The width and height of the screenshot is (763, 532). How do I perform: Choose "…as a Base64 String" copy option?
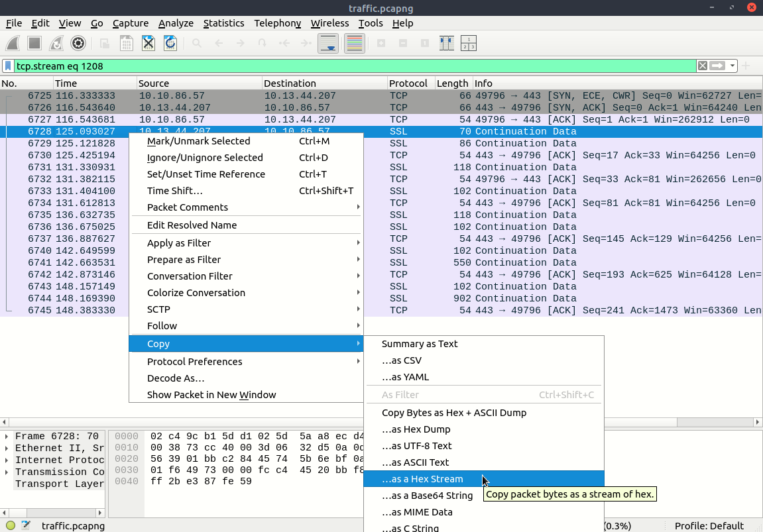tap(427, 496)
